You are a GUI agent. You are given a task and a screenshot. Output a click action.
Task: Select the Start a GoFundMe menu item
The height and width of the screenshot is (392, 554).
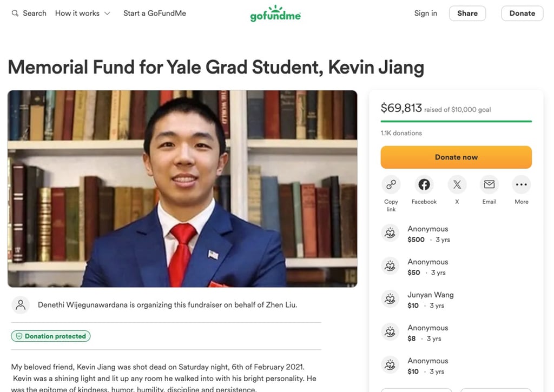(154, 12)
